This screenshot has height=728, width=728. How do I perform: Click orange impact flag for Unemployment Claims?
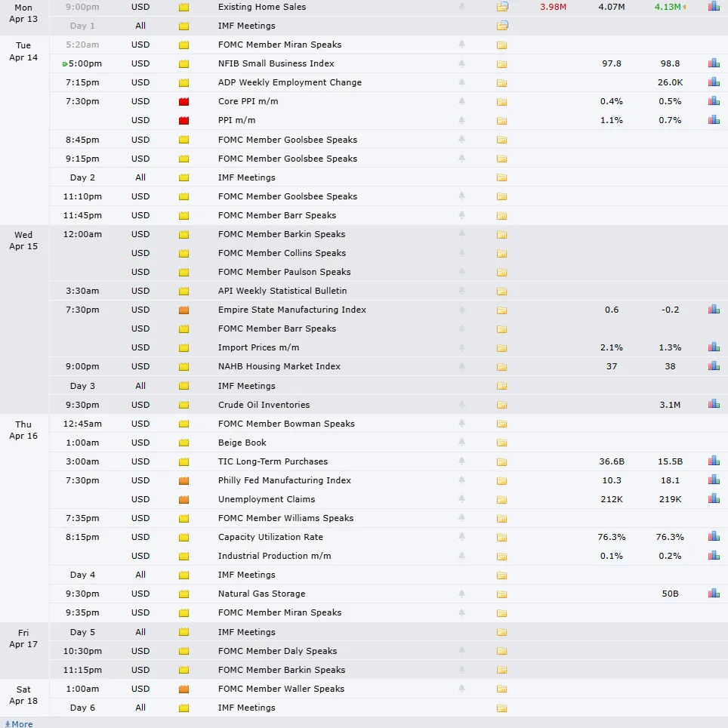pyautogui.click(x=184, y=500)
